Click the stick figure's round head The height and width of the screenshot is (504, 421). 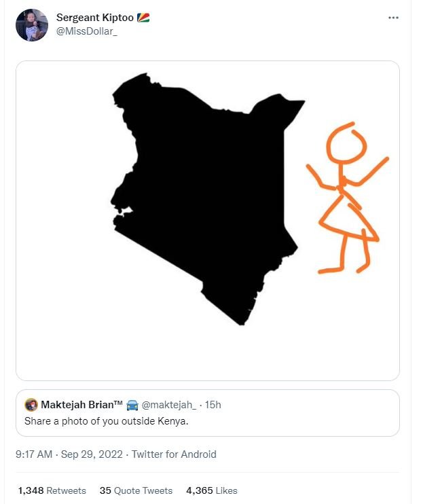[x=346, y=144]
